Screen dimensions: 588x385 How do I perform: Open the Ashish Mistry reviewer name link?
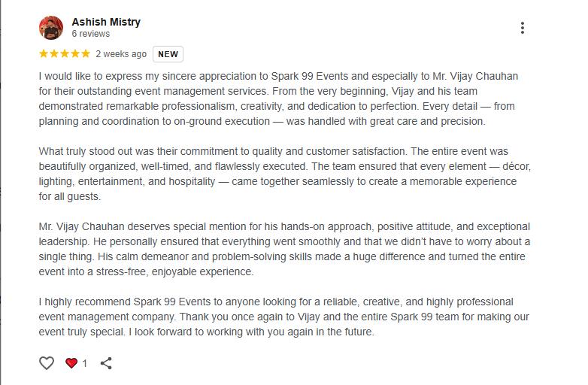[x=106, y=22]
